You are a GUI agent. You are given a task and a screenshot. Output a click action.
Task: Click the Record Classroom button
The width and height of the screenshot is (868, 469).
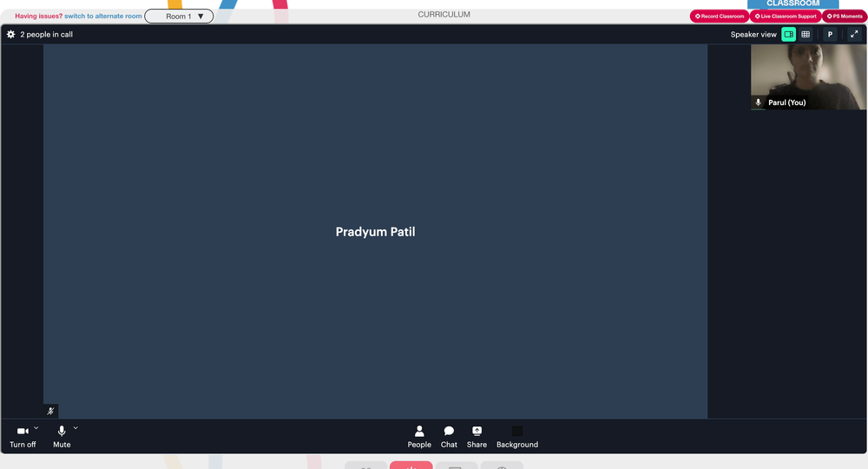[719, 16]
